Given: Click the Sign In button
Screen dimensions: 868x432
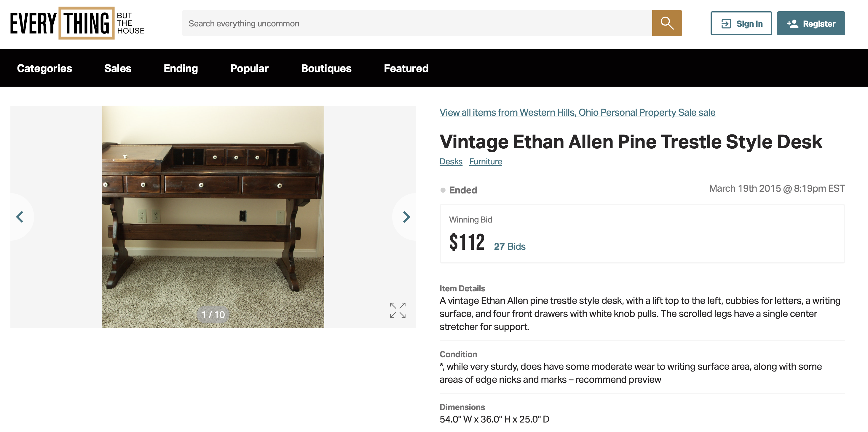Looking at the screenshot, I should (741, 24).
